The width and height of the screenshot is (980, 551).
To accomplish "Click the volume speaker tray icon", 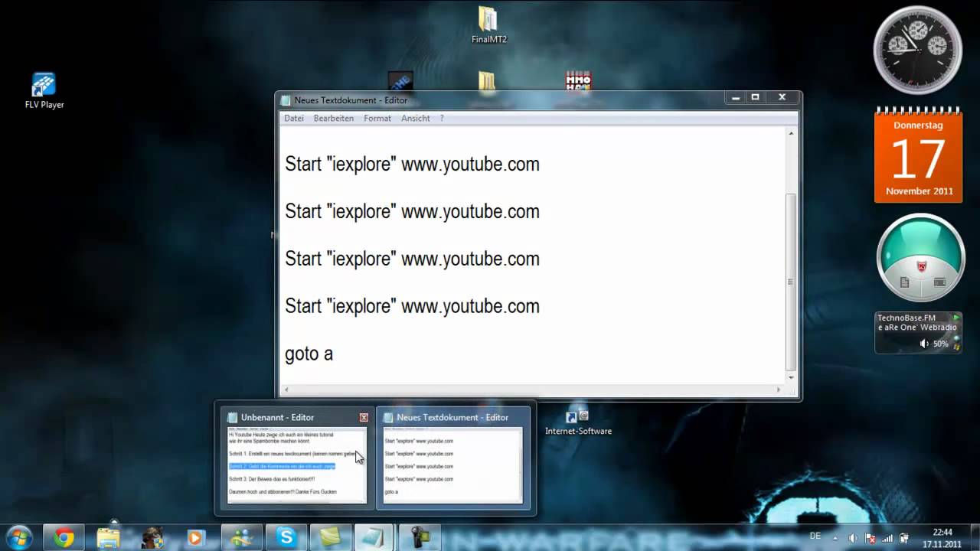I will coord(853,538).
